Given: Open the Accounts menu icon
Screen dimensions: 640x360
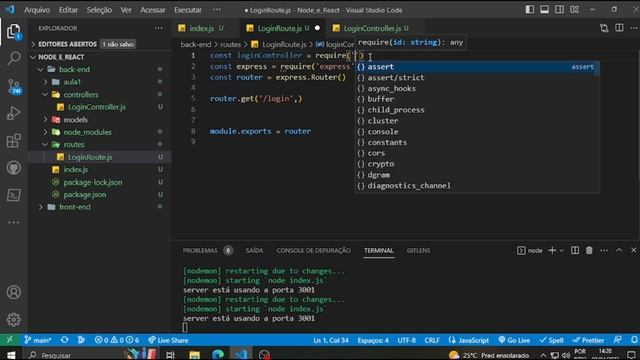Looking at the screenshot, I should click(x=13, y=292).
